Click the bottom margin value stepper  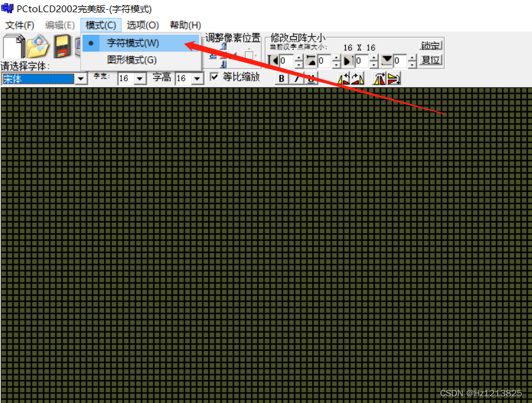[412, 61]
